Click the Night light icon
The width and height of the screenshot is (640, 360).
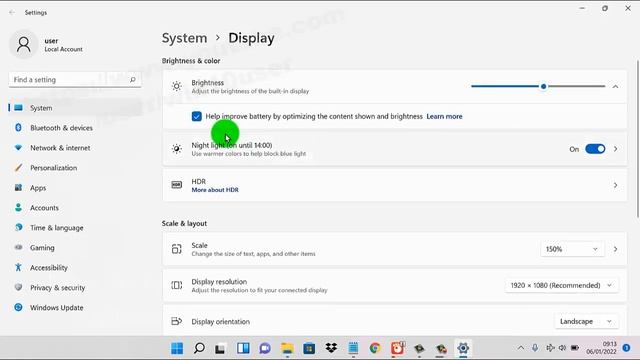pyautogui.click(x=177, y=149)
